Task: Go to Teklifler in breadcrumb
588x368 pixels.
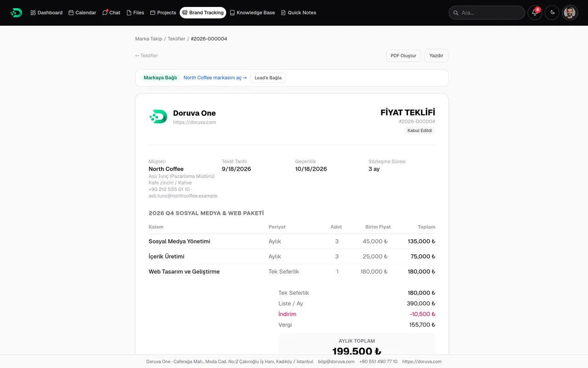Action: pyautogui.click(x=176, y=39)
